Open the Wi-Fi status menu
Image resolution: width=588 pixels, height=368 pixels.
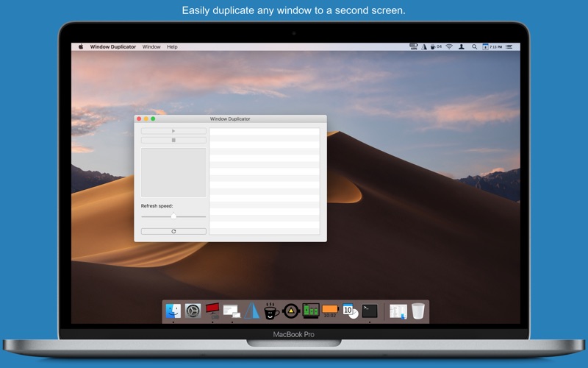point(449,47)
